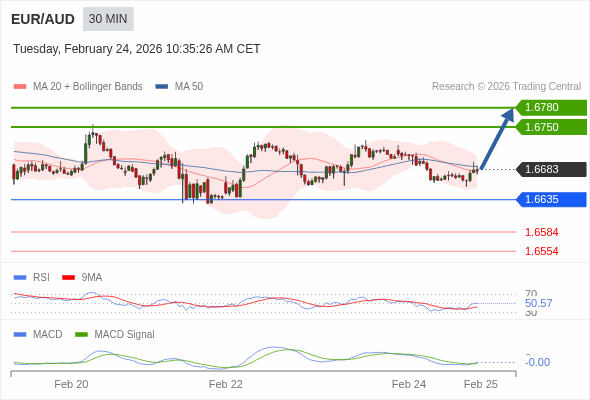Image resolution: width=590 pixels, height=400 pixels.
Task: Click the blue MACD legend swatch
Action: click(20, 335)
